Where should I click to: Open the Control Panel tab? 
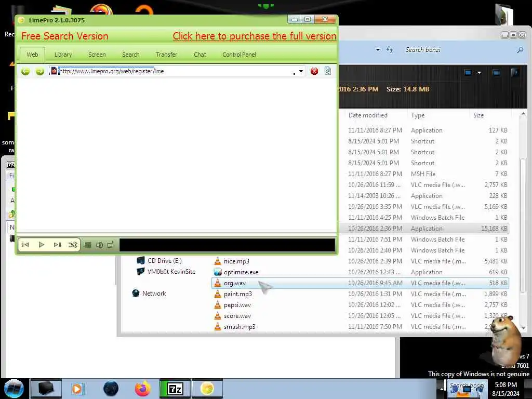click(239, 55)
